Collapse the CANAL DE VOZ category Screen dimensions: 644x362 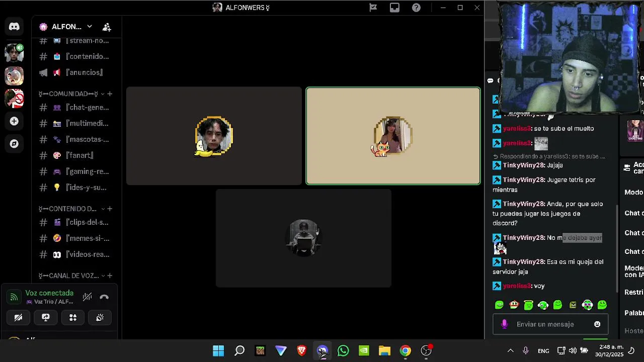pyautogui.click(x=71, y=276)
